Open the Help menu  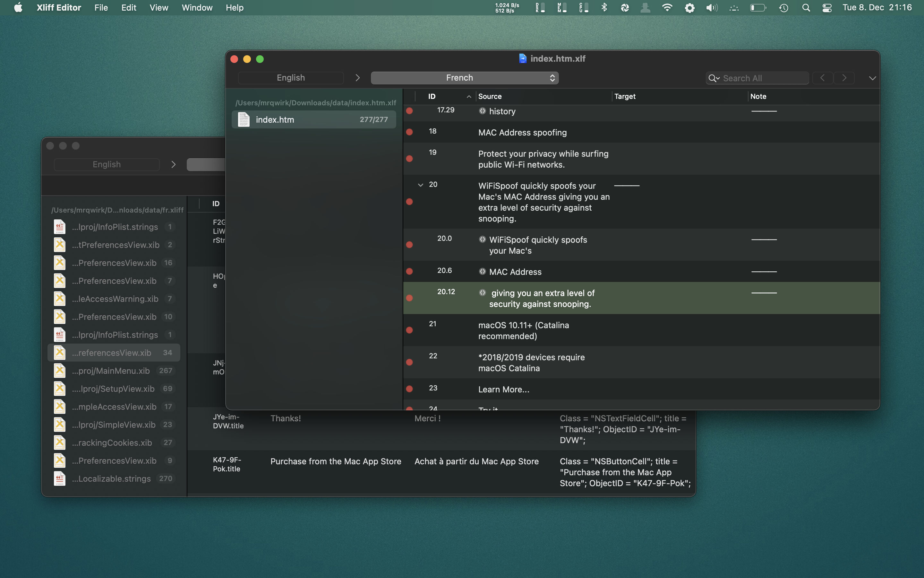click(235, 8)
